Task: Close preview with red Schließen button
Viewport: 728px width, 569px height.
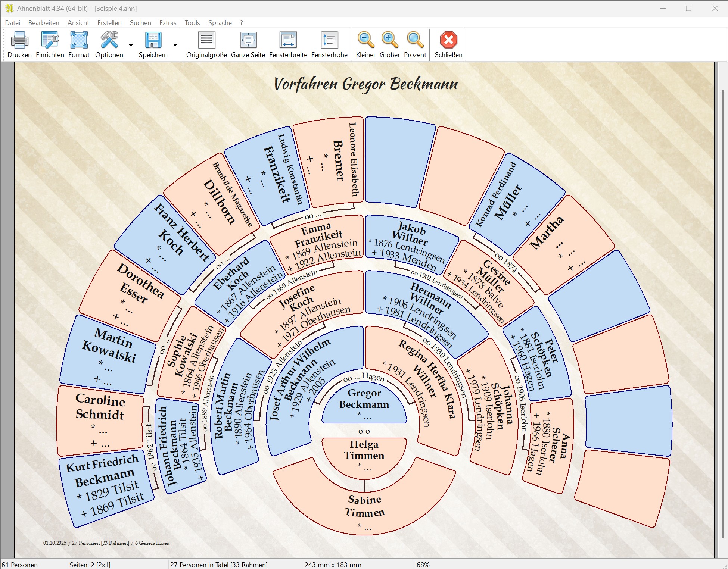Action: click(x=448, y=40)
